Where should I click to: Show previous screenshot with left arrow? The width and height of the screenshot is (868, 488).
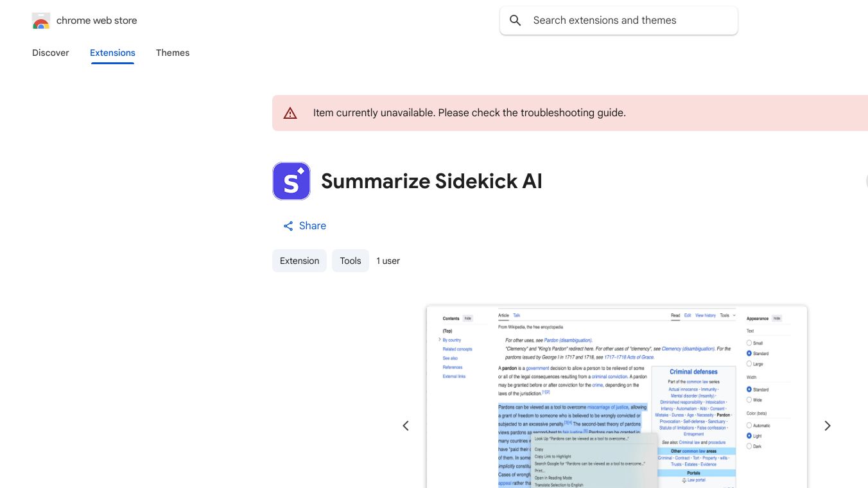406,426
